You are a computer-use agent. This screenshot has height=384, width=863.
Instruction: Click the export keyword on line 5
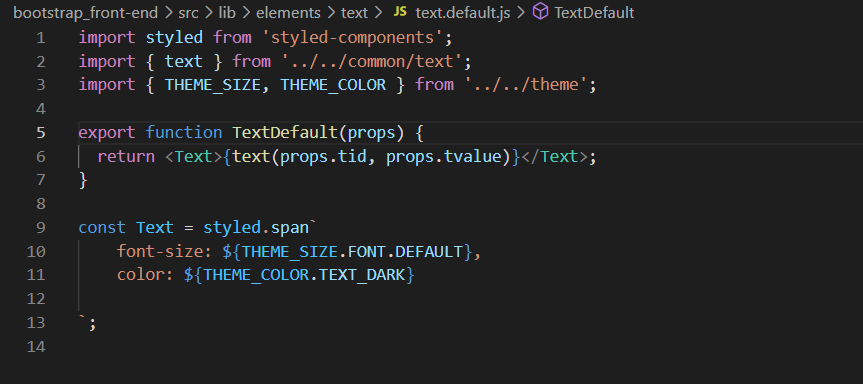[x=107, y=133]
